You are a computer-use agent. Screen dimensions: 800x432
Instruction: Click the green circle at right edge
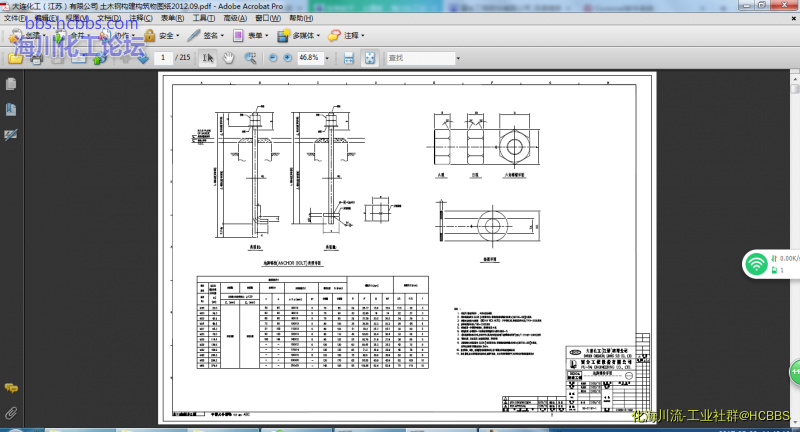(795, 372)
